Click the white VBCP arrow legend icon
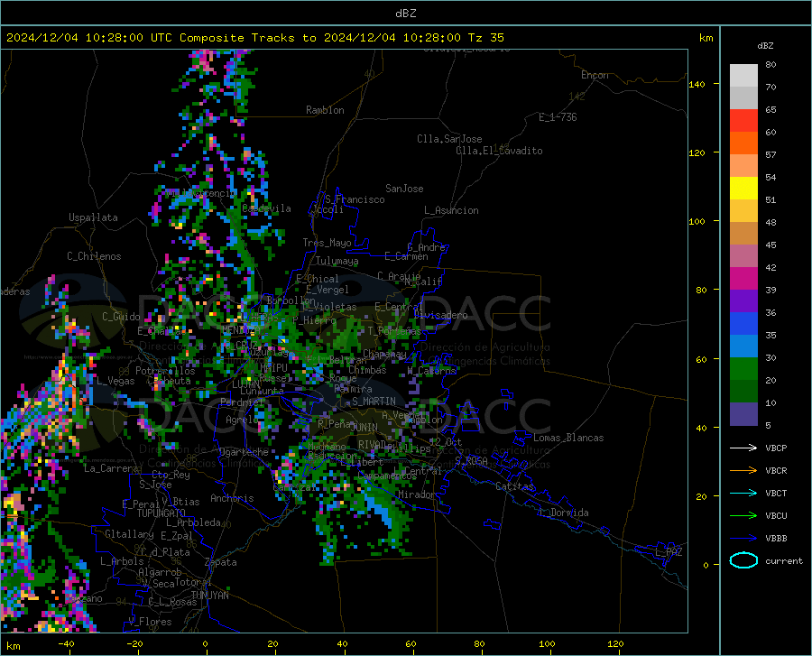 [x=743, y=448]
